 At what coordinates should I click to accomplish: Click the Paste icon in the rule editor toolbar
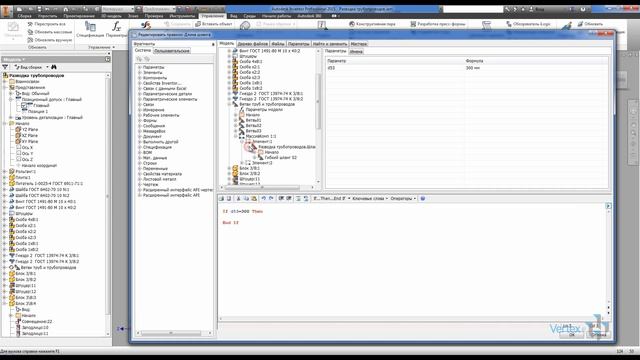pos(254,198)
